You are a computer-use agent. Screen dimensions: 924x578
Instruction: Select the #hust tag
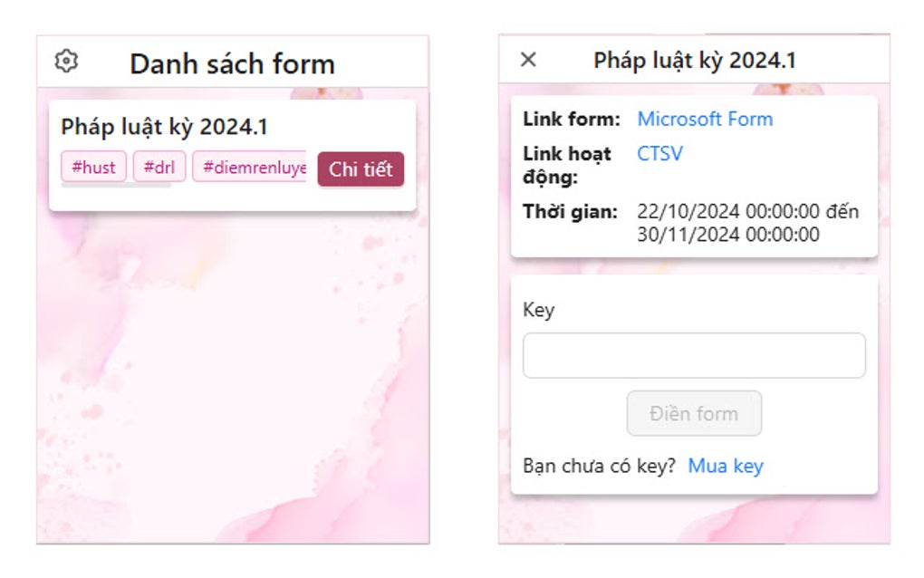click(x=93, y=167)
